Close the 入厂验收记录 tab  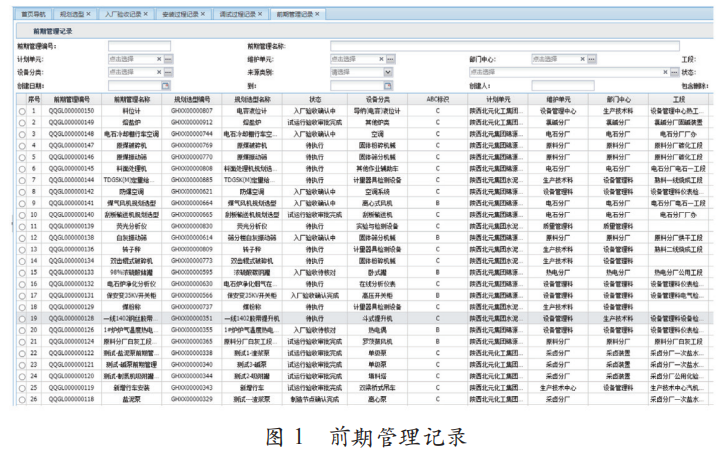point(145,15)
